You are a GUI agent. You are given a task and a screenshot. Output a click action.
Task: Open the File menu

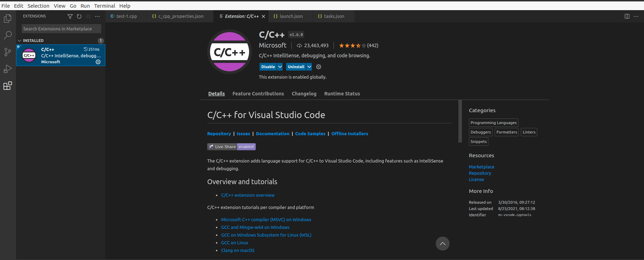tap(6, 6)
